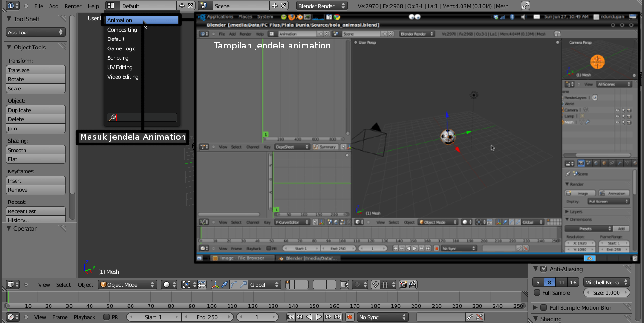The image size is (644, 323).
Task: Open the Blender Render engine dropdown
Action: 322,6
